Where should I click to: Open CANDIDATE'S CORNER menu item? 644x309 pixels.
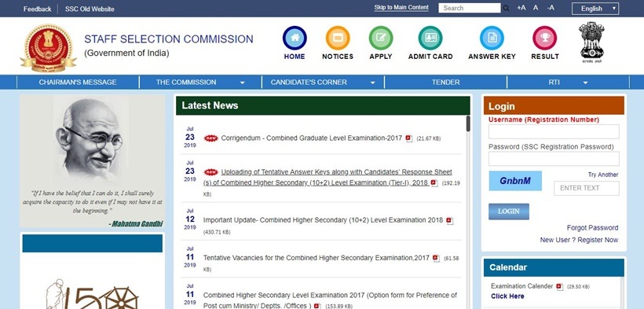coord(309,83)
